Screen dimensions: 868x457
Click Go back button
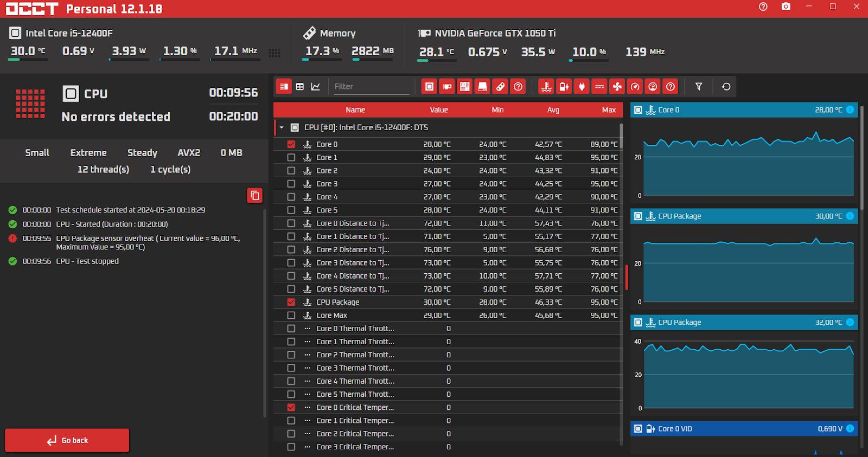[x=67, y=440]
